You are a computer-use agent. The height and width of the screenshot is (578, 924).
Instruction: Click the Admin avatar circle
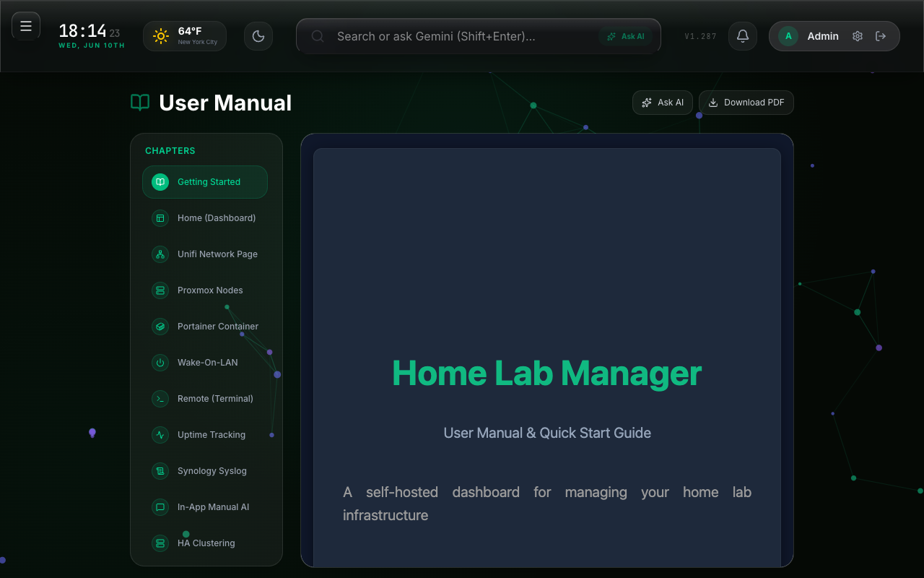788,36
